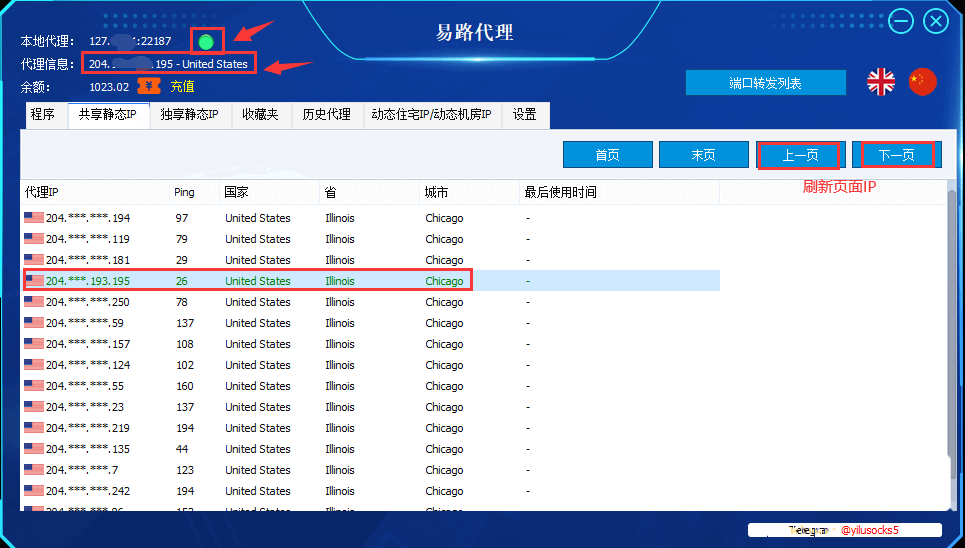Minimize the 易路代理 window
Screen dimensions: 965x548
[x=900, y=22]
